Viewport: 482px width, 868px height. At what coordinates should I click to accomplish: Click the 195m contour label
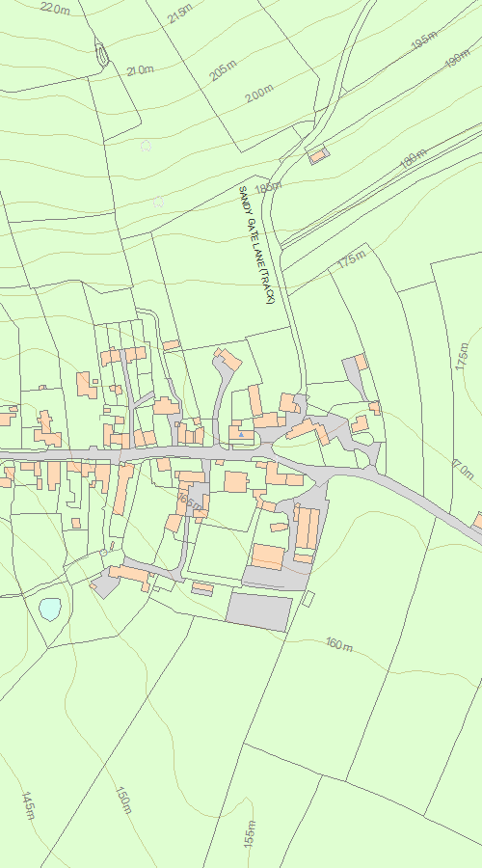click(x=424, y=40)
